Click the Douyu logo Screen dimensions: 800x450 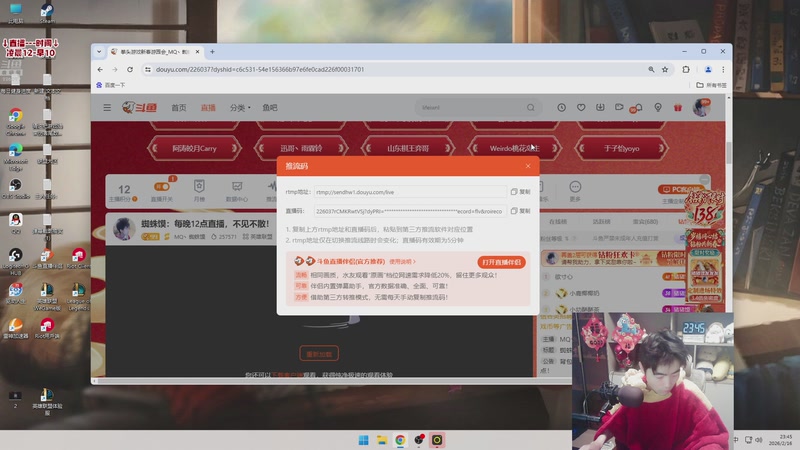[139, 107]
